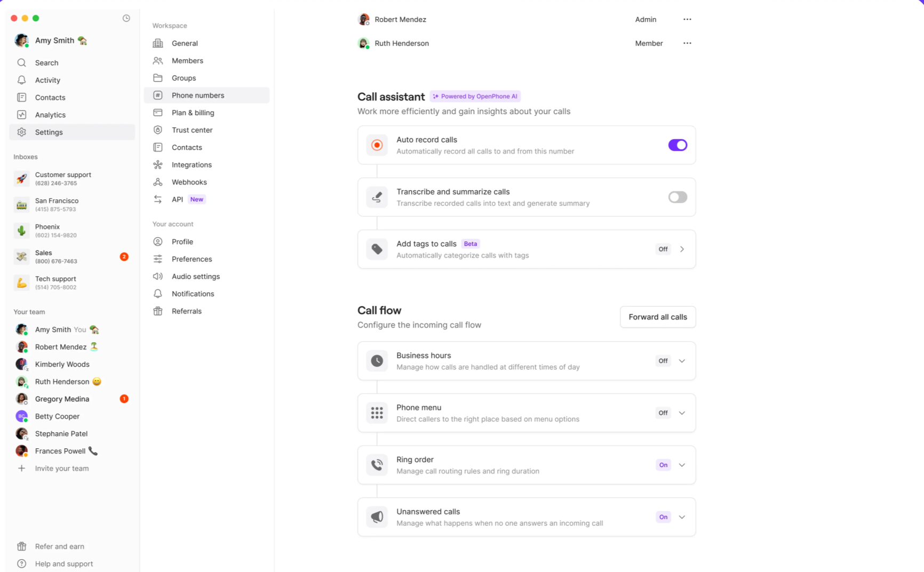Disable the Auto record calls toggle

pyautogui.click(x=678, y=145)
